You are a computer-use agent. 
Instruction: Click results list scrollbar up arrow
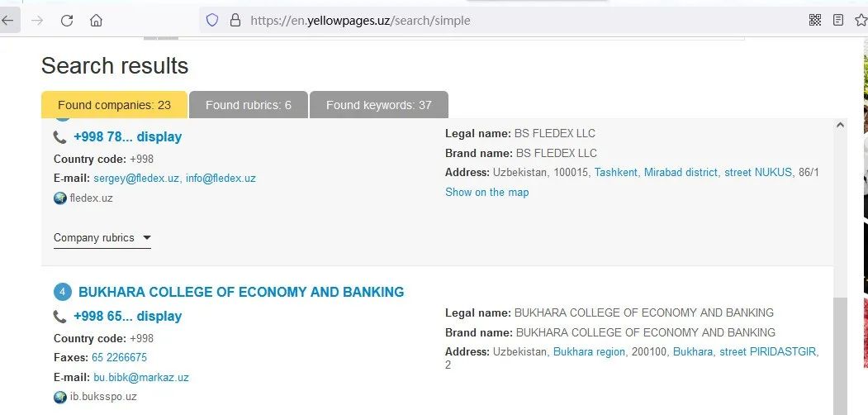tap(840, 125)
